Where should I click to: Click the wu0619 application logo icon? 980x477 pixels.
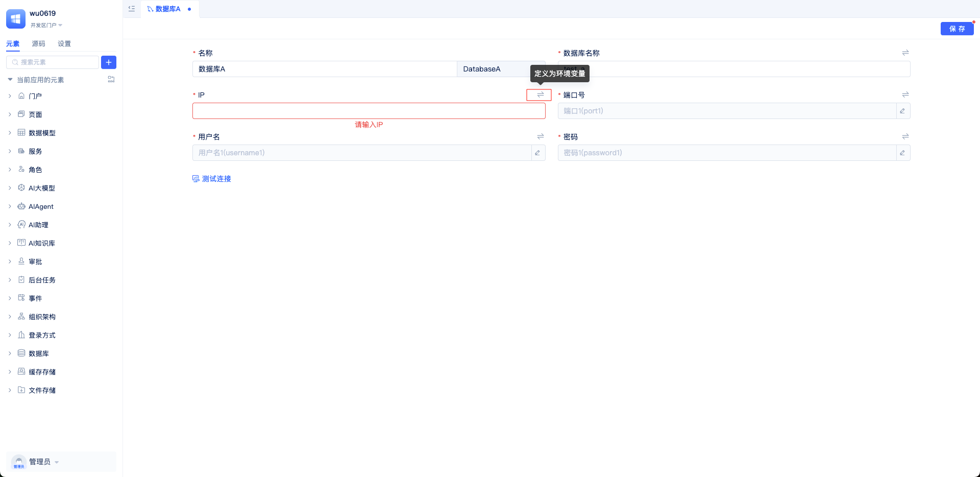tap(16, 19)
